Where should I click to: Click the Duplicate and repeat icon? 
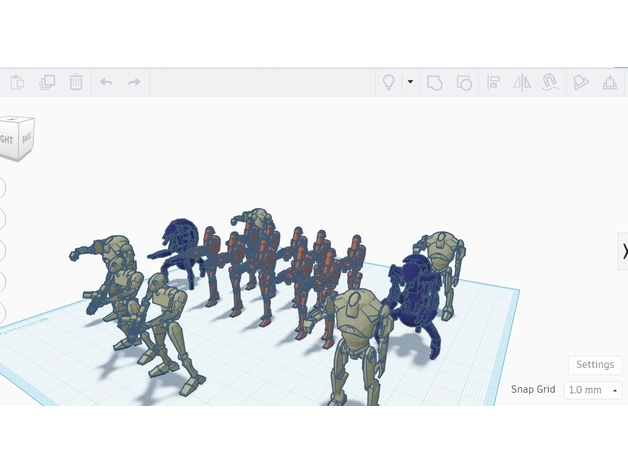pyautogui.click(x=47, y=83)
